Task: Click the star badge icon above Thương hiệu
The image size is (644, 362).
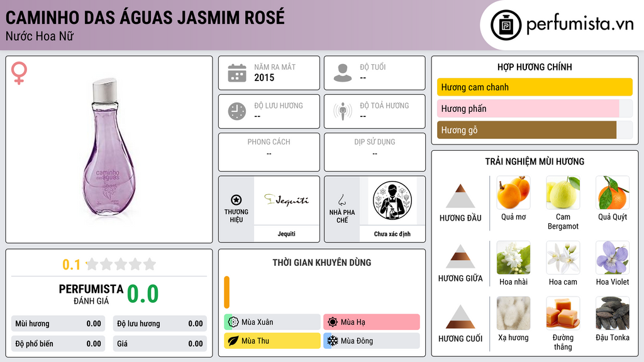Action: [x=236, y=200]
